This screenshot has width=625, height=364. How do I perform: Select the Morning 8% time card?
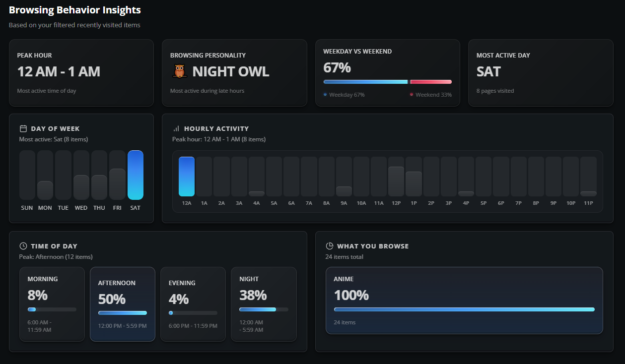click(52, 304)
